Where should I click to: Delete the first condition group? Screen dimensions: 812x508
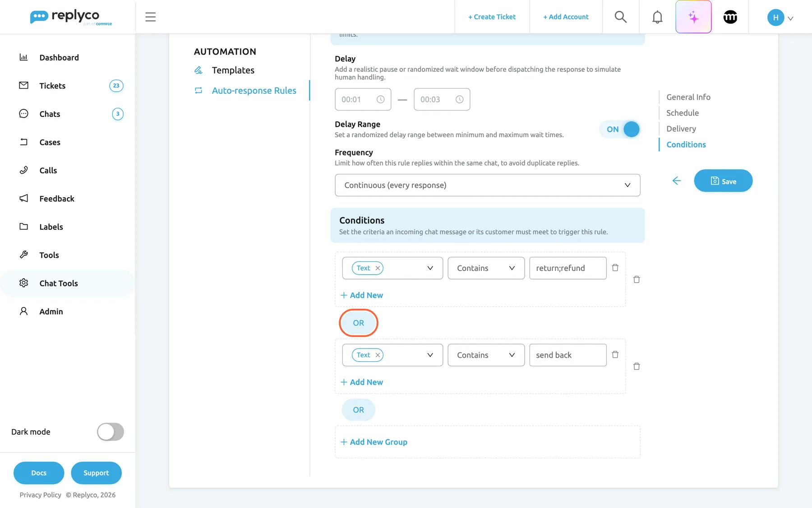click(637, 280)
